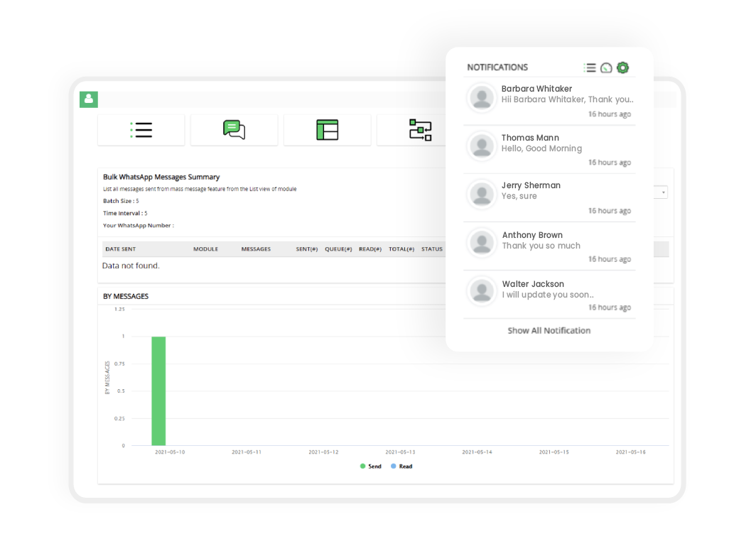The width and height of the screenshot is (756, 556).
Task: Click the TOTAL(#) column header
Action: (401, 249)
